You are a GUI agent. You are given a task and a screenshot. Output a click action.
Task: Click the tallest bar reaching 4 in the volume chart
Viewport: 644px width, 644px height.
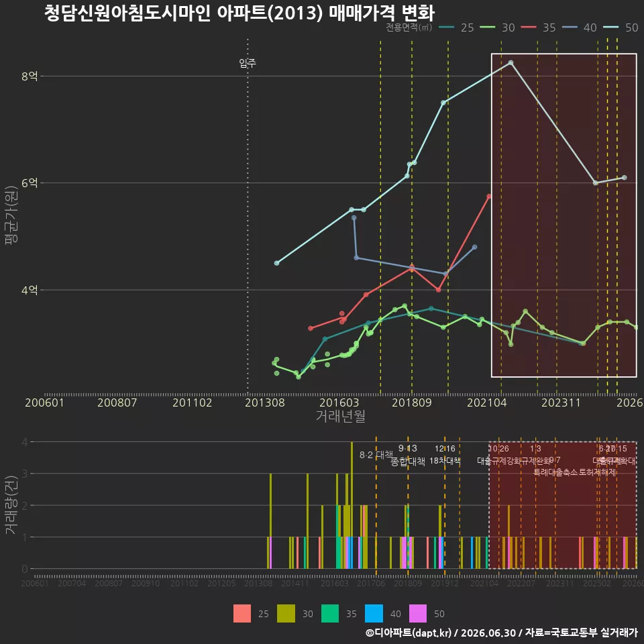point(352,505)
